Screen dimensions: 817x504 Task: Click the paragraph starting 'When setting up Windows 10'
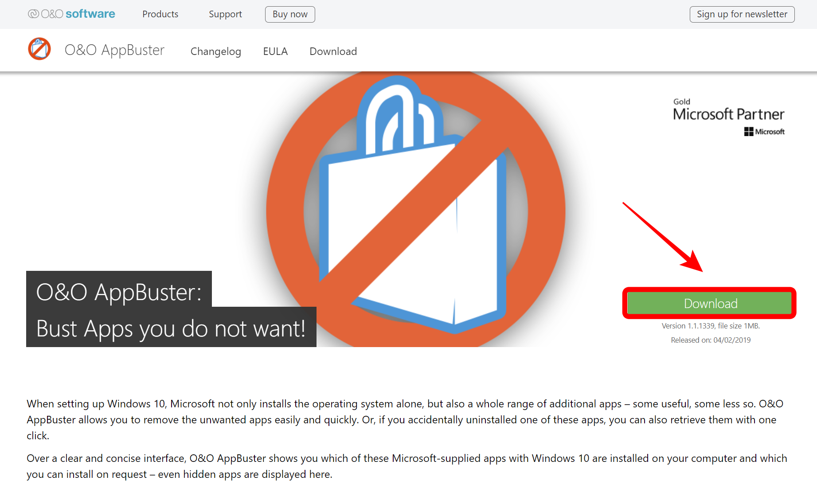(405, 420)
